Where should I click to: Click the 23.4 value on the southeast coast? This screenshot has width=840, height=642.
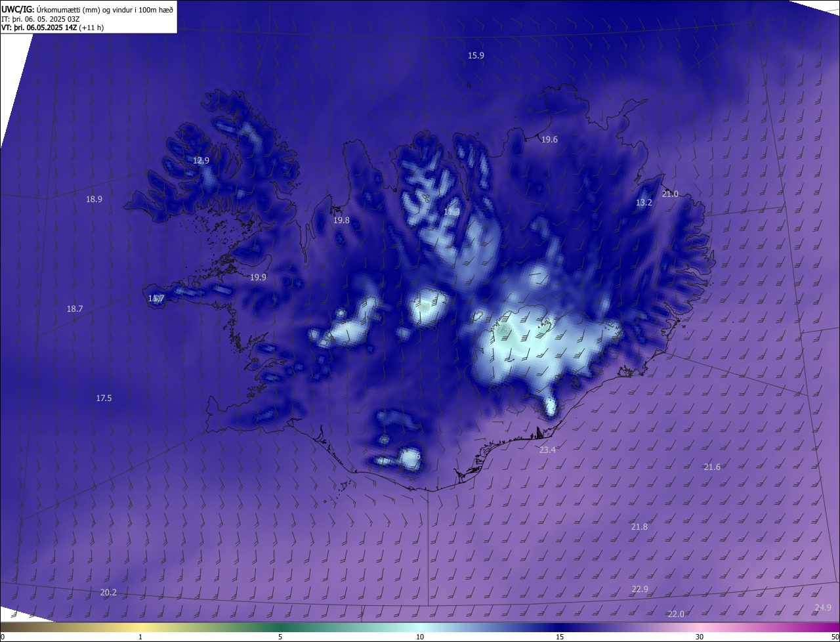coord(547,450)
